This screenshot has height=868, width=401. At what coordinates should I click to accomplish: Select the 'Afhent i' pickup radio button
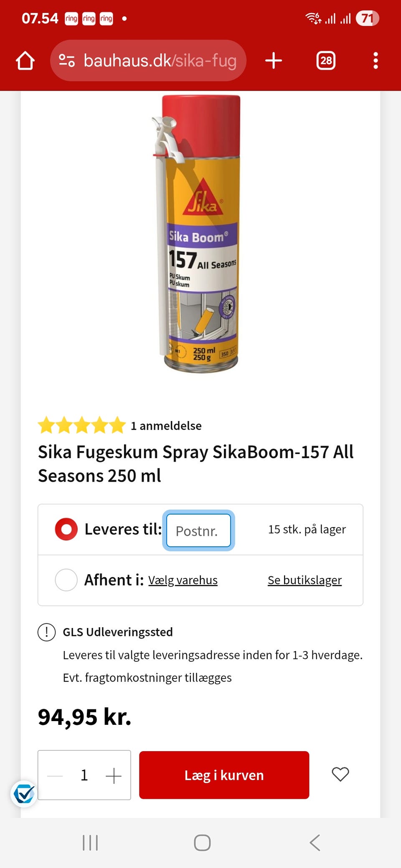tap(66, 580)
